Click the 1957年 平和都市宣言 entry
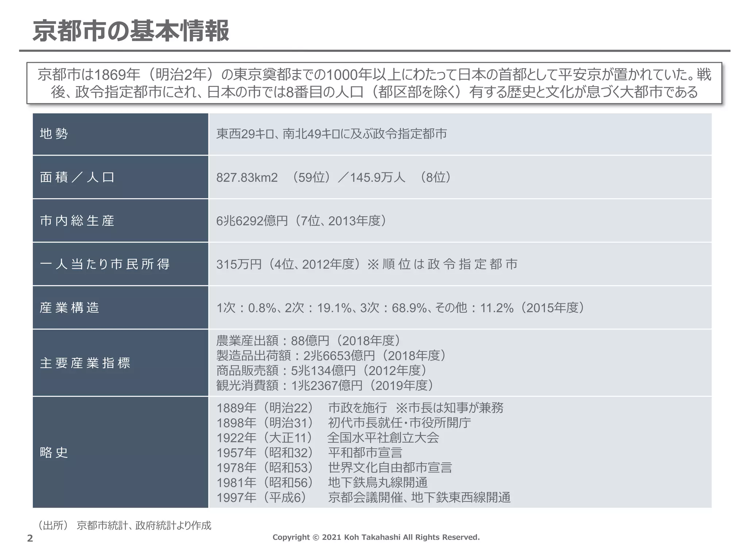The width and height of the screenshot is (747, 560). coord(309,452)
